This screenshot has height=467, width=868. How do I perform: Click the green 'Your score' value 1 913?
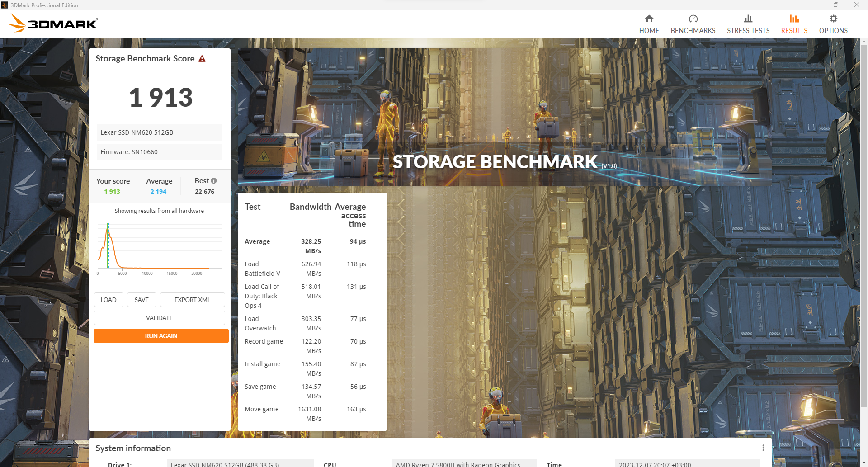[112, 192]
